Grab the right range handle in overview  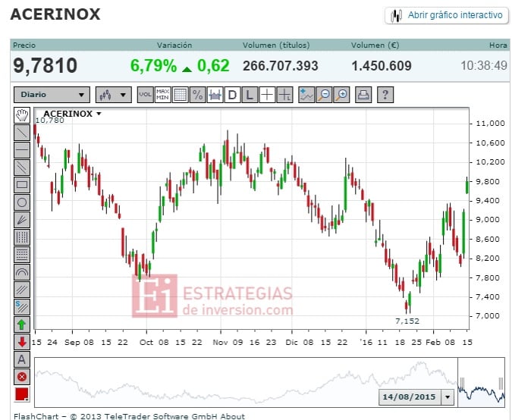coord(501,383)
